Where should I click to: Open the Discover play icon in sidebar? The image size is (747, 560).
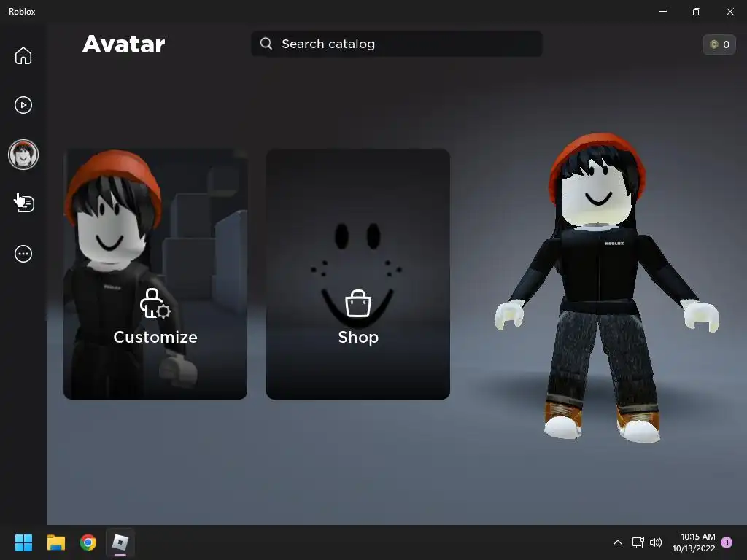pos(23,105)
